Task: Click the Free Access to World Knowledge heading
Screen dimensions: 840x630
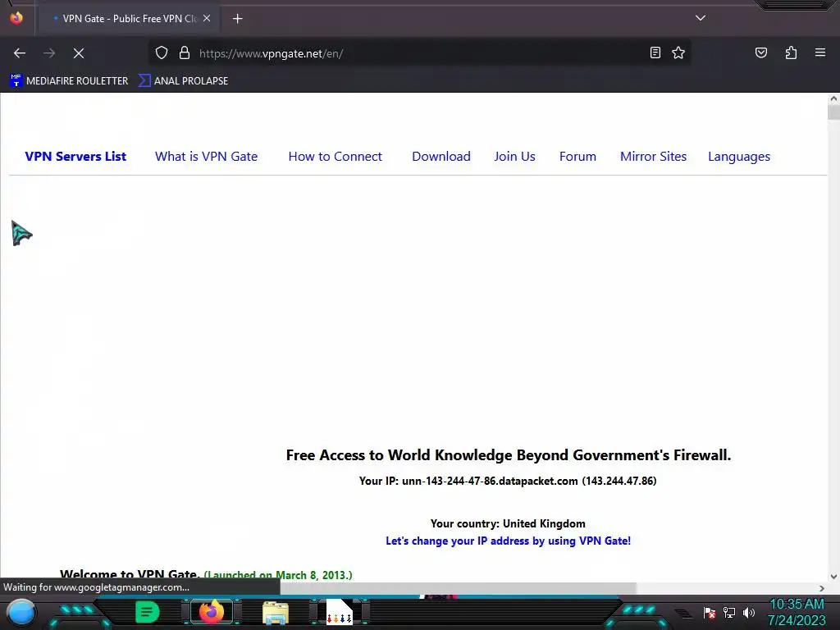Action: [x=509, y=455]
